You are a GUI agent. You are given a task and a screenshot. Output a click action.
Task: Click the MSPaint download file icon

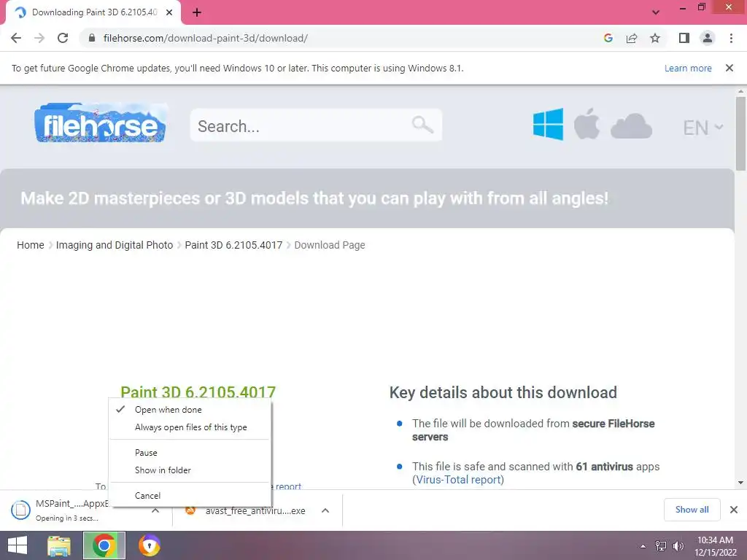[x=20, y=510]
